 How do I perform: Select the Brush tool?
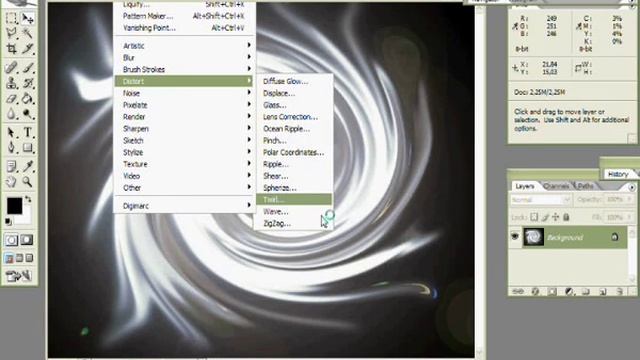28,67
